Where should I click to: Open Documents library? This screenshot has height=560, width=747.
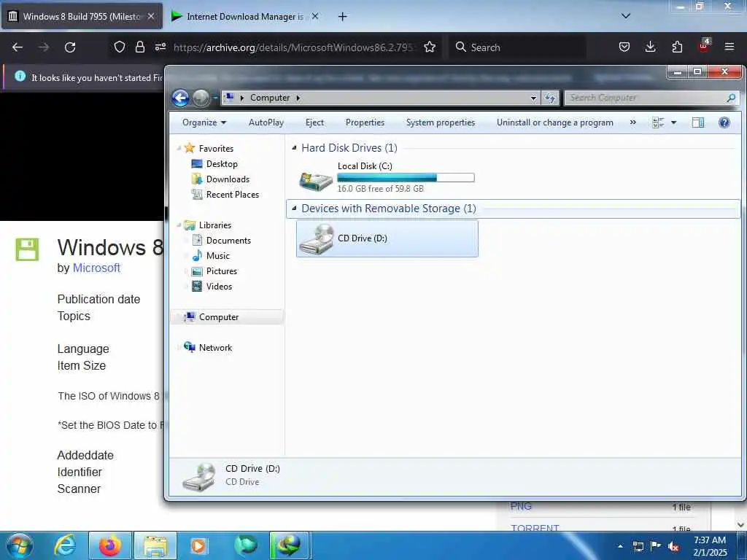(228, 241)
